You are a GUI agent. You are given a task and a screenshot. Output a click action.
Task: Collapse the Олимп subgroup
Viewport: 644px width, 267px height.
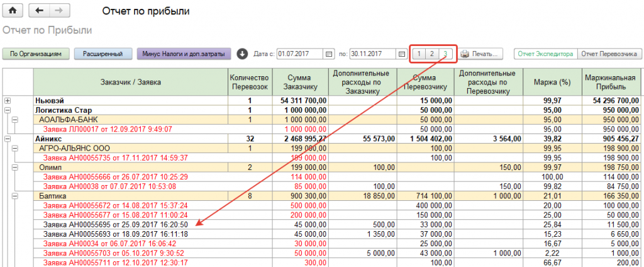click(15, 168)
